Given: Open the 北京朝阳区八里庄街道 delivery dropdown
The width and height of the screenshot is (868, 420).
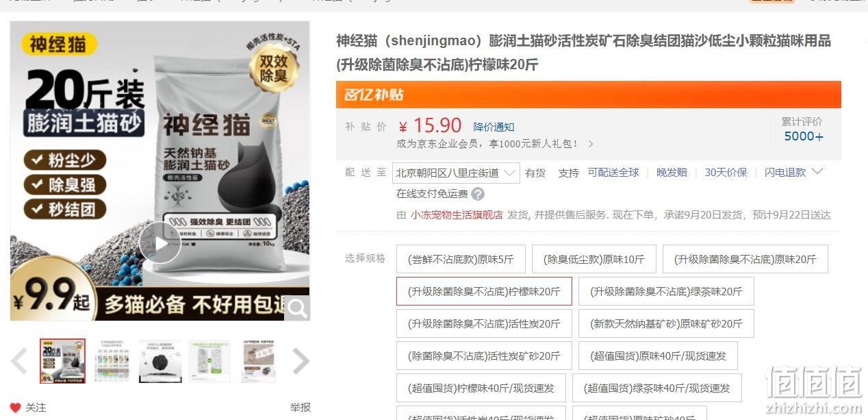Looking at the screenshot, I should click(x=456, y=173).
